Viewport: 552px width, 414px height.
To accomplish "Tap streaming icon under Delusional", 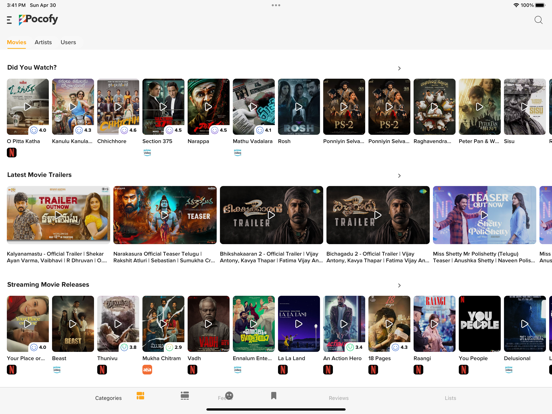I will coord(509,370).
